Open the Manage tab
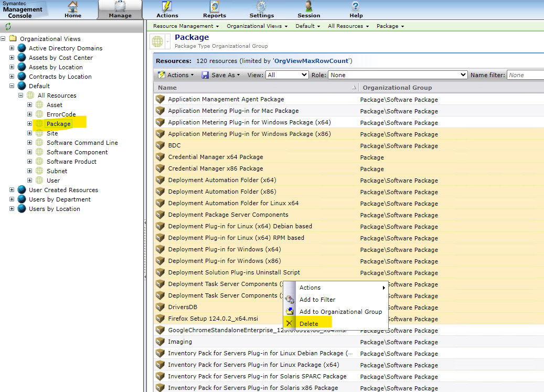Screen dimensions: 544x392 [x=120, y=9]
